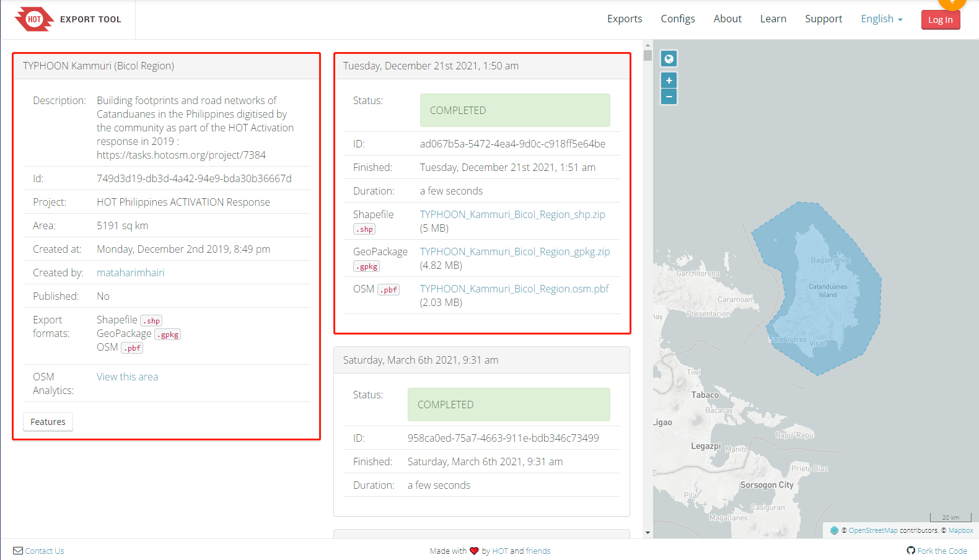
Task: Open Fork the Code link
Action: pyautogui.click(x=942, y=551)
